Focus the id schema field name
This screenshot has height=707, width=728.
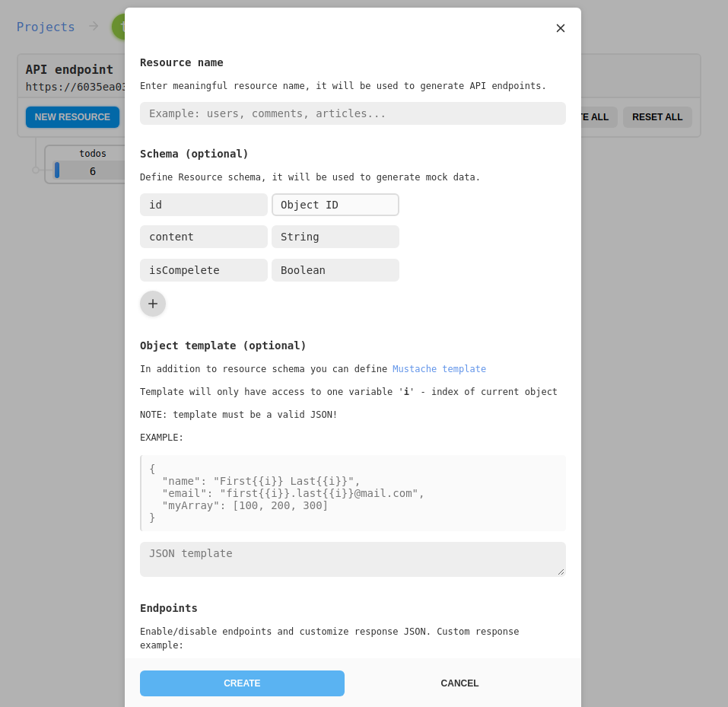pos(204,205)
